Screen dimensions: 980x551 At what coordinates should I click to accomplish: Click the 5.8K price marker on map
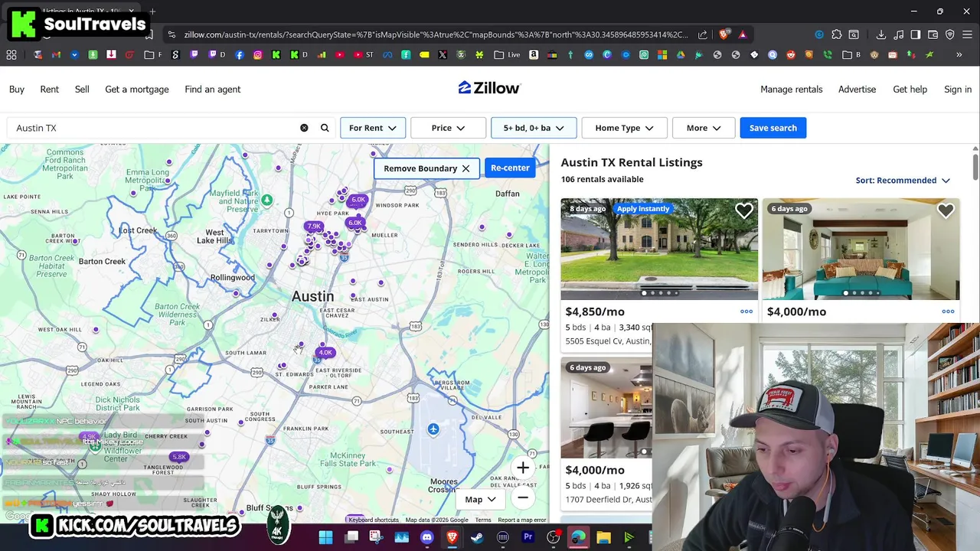(178, 457)
